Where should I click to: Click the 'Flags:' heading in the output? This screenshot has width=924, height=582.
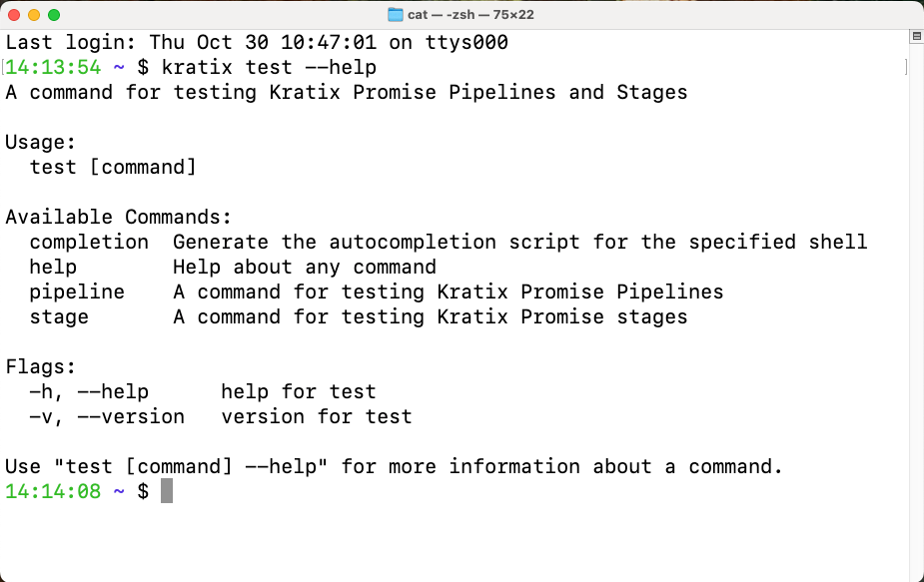[x=41, y=366]
